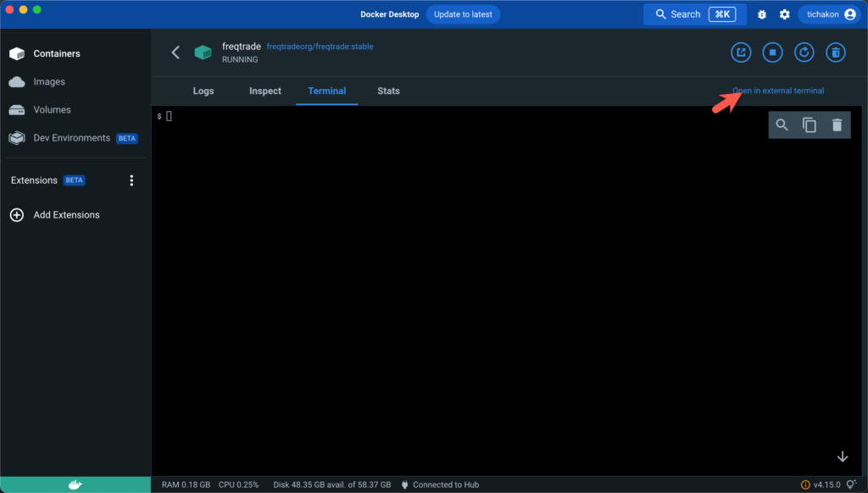
Task: Clear the terminal with trash icon
Action: (x=837, y=125)
